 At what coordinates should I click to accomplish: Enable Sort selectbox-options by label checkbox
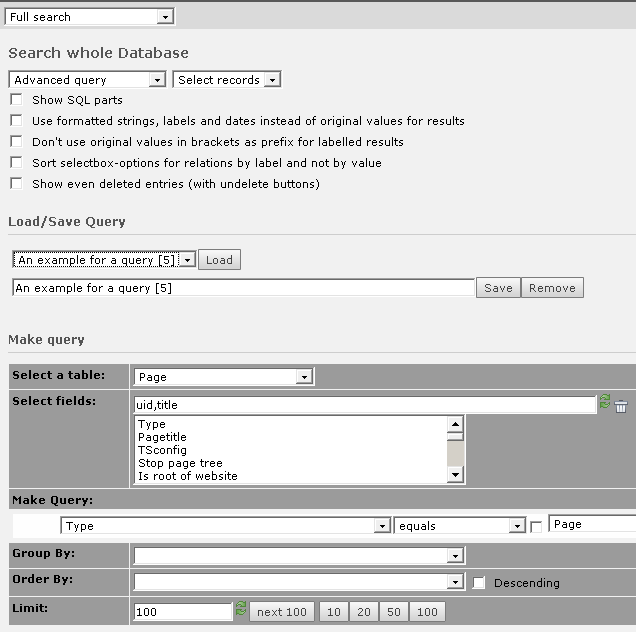click(x=16, y=163)
